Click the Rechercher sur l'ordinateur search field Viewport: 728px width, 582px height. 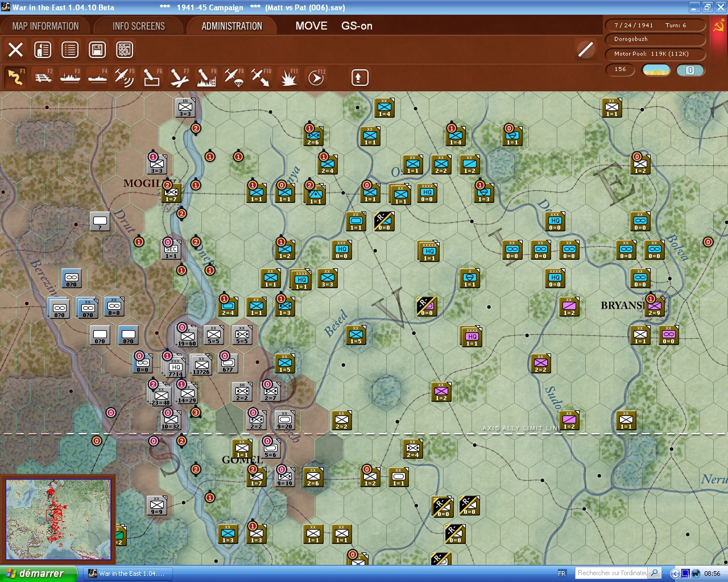612,573
